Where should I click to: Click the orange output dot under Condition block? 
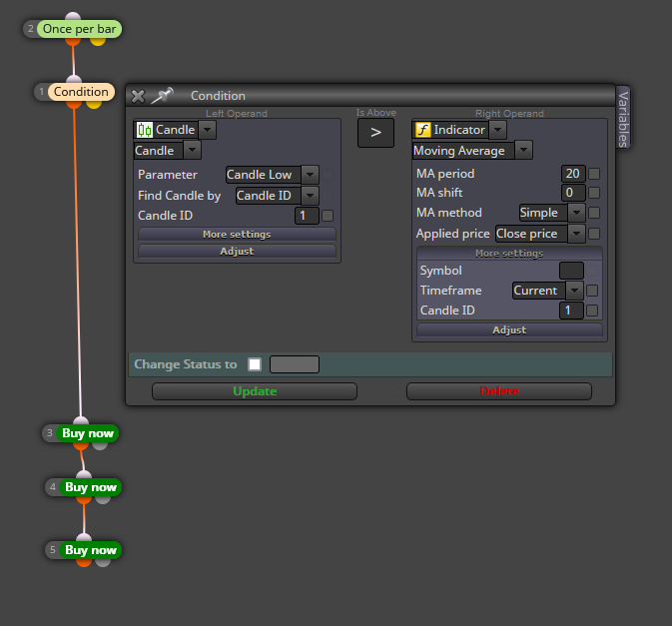click(74, 105)
